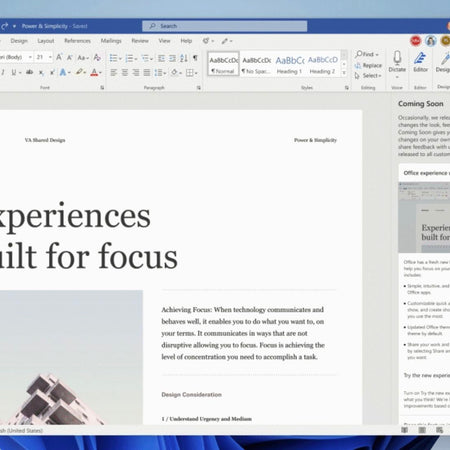Open the underline style dropdown arrow
The image size is (450, 450).
coord(20,73)
